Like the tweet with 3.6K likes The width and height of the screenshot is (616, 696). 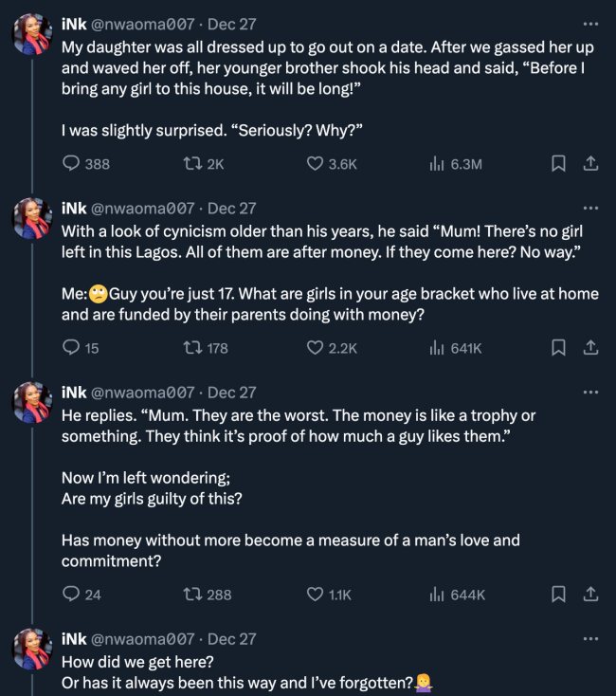click(317, 164)
